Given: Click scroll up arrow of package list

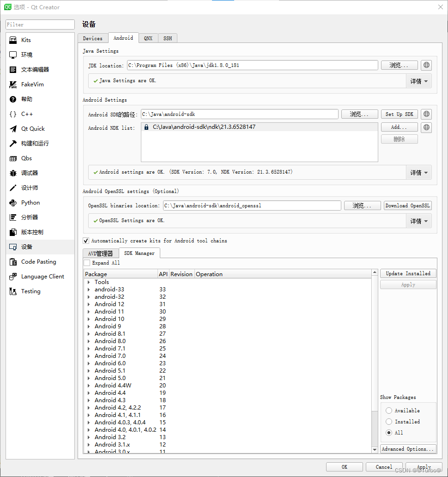Looking at the screenshot, I should (375, 272).
